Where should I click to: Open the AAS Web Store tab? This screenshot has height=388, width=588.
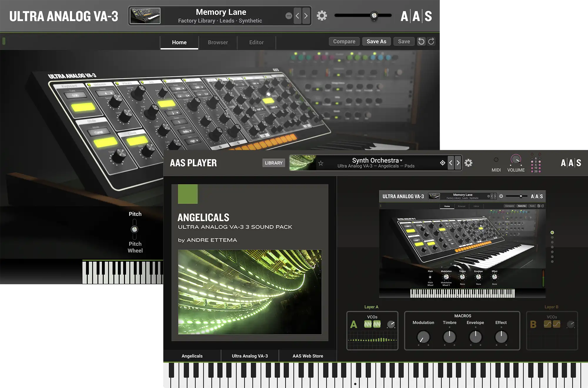pos(308,356)
